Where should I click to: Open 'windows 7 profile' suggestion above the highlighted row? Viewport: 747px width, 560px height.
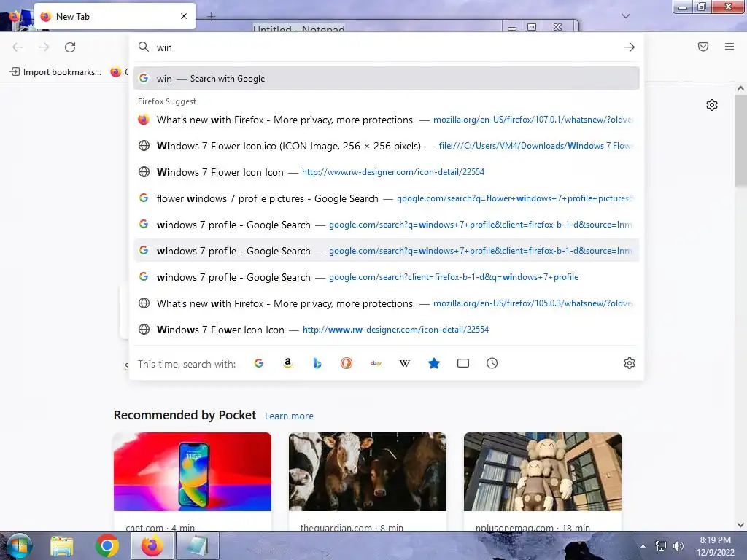[x=387, y=225]
